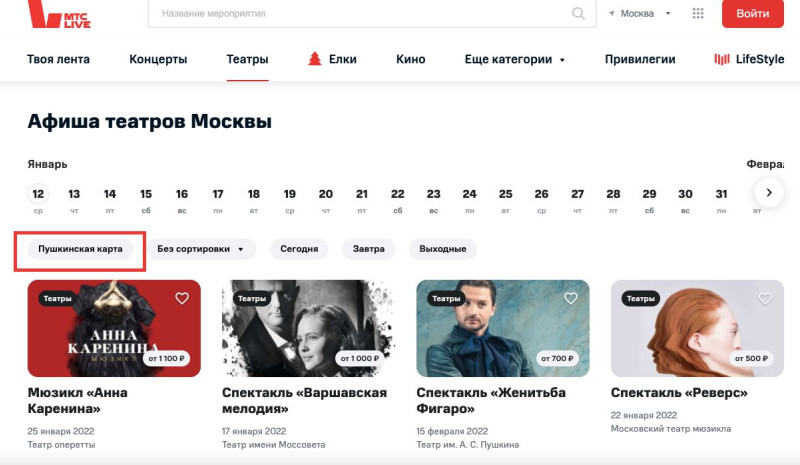Image resolution: width=800 pixels, height=465 pixels.
Task: Toggle the Пушкинская карта filter
Action: tap(80, 249)
